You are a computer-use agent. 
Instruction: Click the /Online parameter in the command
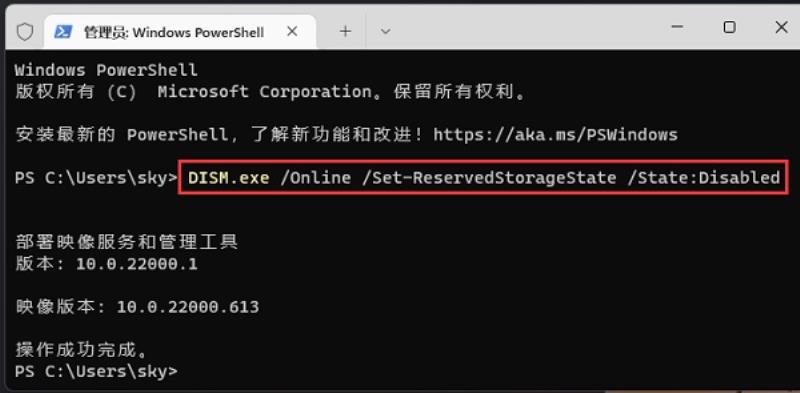pyautogui.click(x=315, y=178)
